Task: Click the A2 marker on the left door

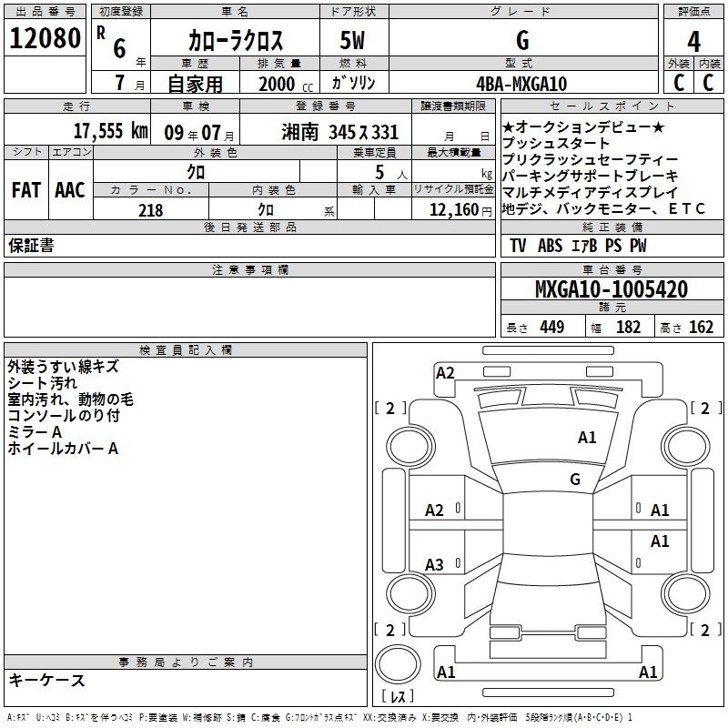Action: [x=435, y=511]
